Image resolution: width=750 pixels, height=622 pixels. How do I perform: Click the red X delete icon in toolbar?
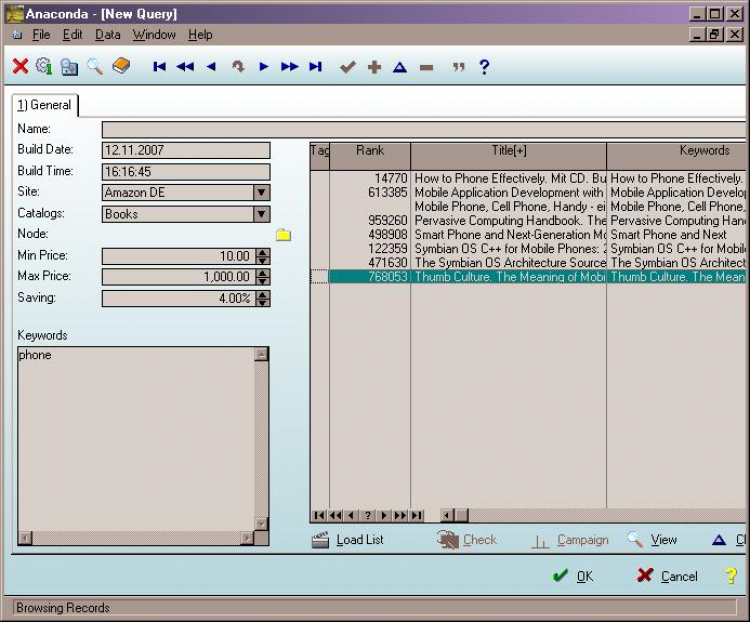point(20,67)
